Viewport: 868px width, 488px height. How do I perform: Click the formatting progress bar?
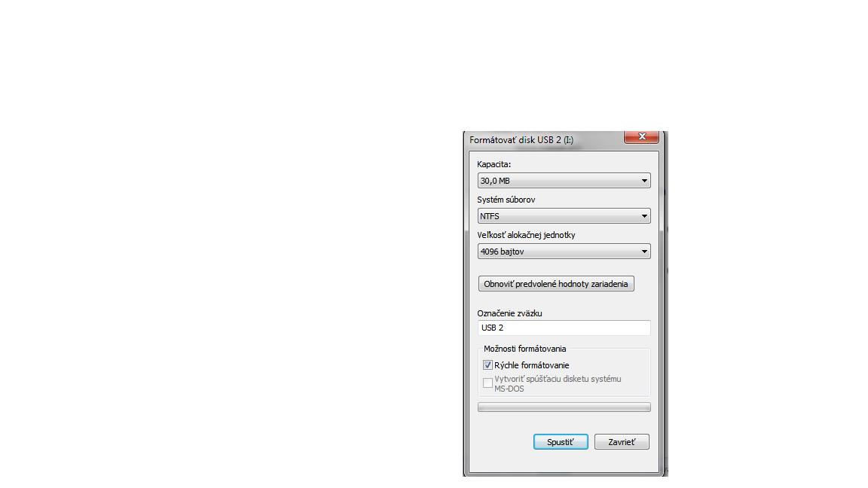click(x=564, y=407)
